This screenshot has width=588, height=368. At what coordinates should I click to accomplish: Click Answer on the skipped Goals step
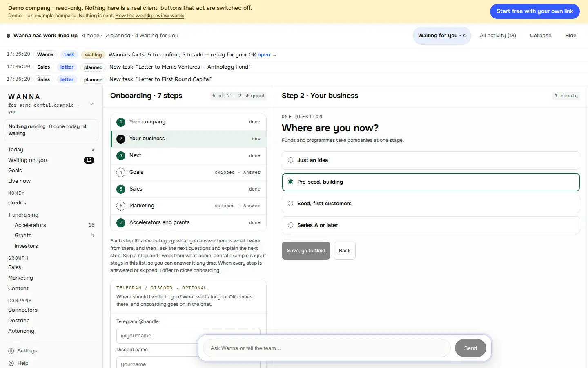[x=252, y=173]
